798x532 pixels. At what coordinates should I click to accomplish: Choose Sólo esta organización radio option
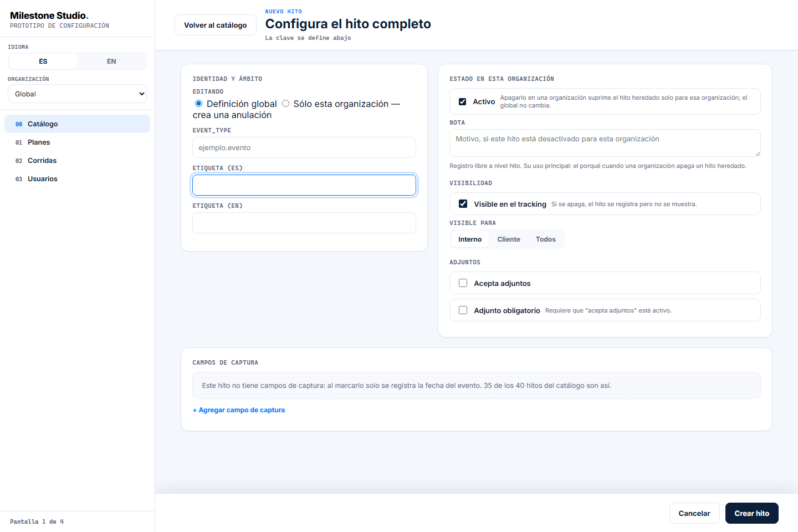pos(285,104)
